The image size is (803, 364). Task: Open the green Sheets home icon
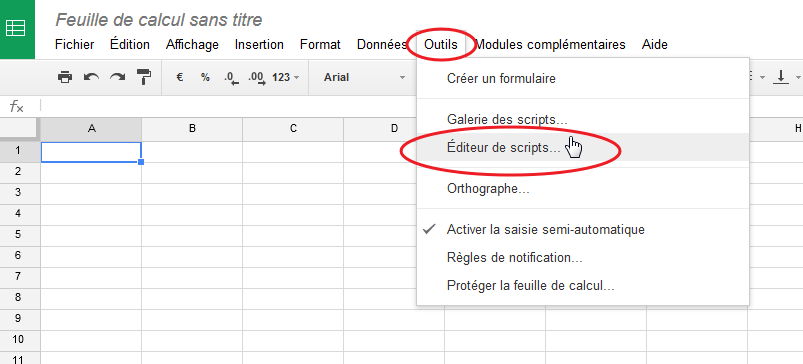(16, 28)
